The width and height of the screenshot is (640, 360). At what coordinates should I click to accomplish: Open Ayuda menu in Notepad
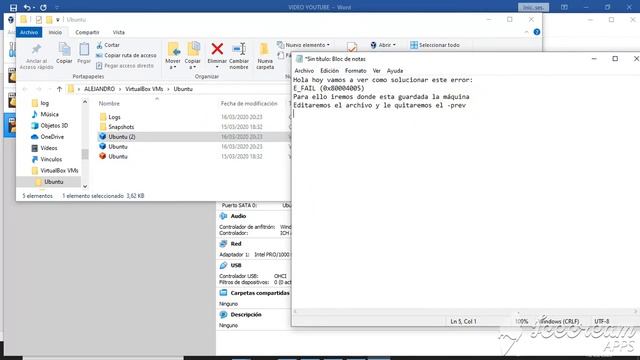click(395, 71)
